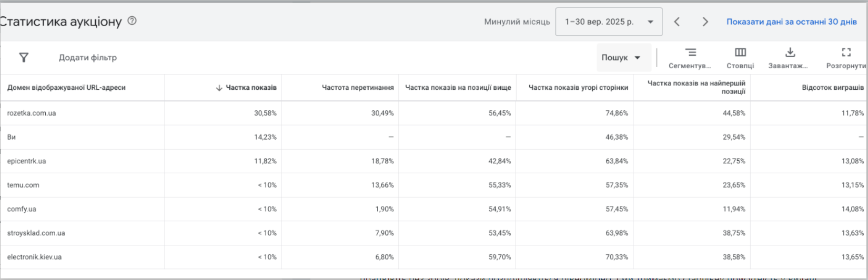868x280 pixels.
Task: Go to next date period arrow
Action: [705, 22]
